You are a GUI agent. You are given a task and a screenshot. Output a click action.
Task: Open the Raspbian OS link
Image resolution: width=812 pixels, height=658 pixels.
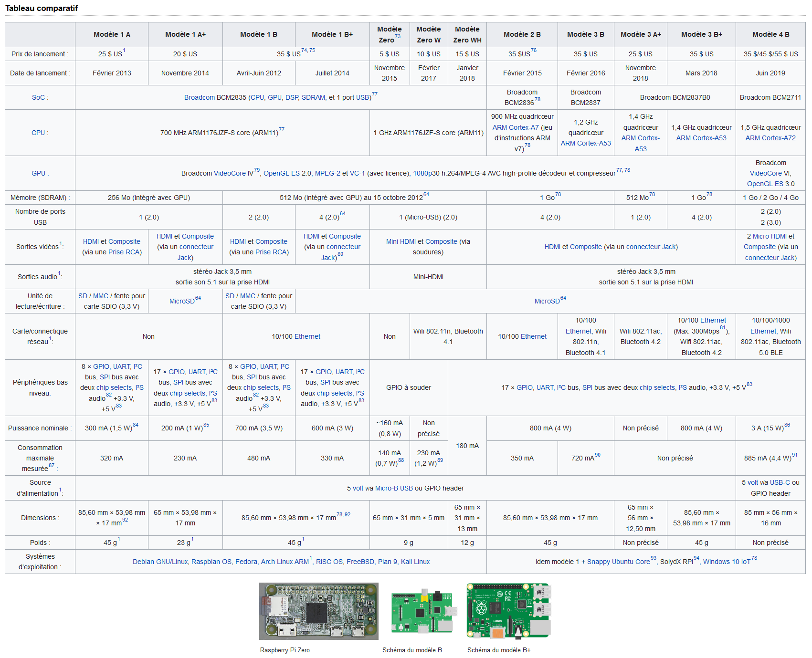(x=211, y=562)
